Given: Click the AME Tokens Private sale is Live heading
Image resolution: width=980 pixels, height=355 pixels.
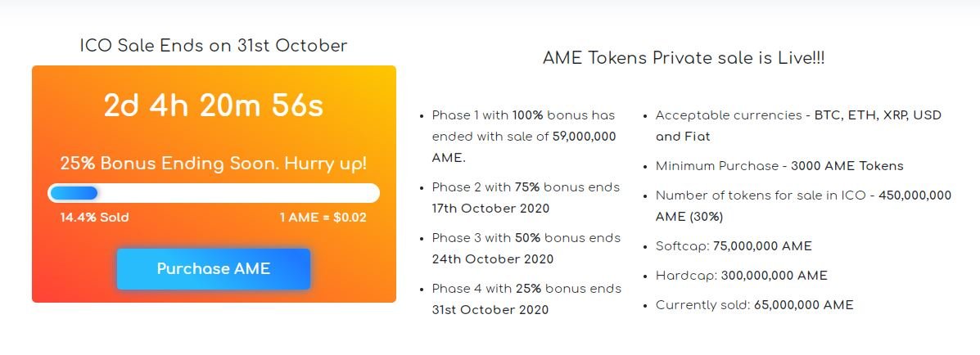Looking at the screenshot, I should pyautogui.click(x=684, y=59).
